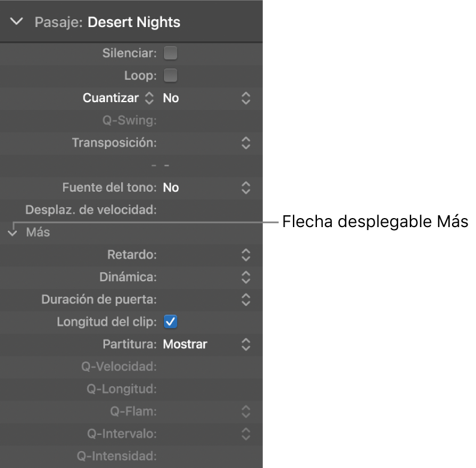Viewport: 476px width, 468px height.
Task: Click the Q-Flam stepper arrows
Action: 245,412
